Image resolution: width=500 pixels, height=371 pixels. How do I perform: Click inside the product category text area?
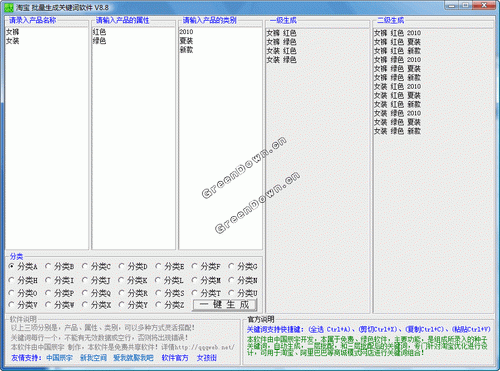220,138
